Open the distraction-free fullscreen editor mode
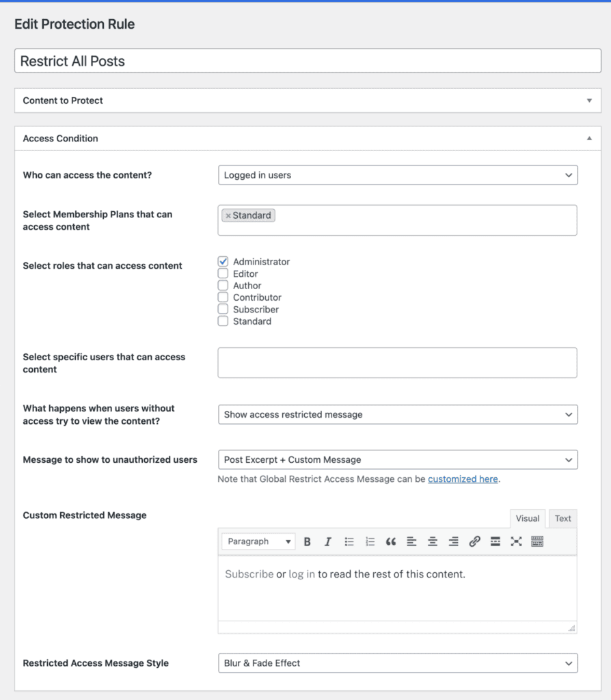 coord(516,541)
